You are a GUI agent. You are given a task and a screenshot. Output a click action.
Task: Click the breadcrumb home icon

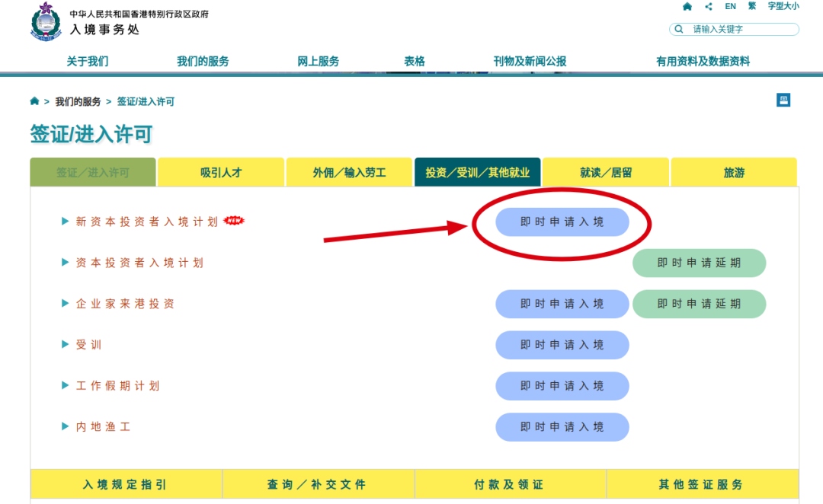click(x=34, y=101)
